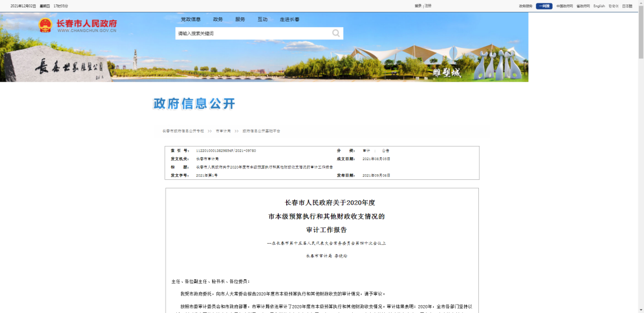Open the 走进长春 menu
This screenshot has height=313, width=644.
[x=290, y=19]
